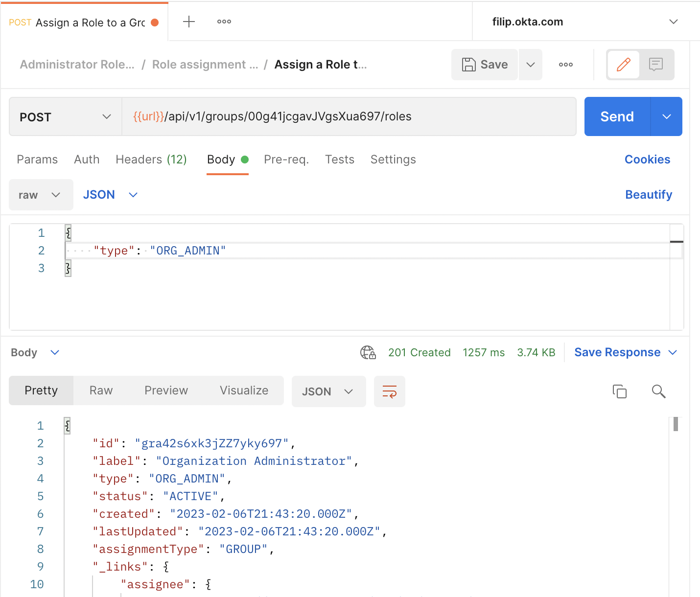
Task: Open more request actions with the three dots
Action: [566, 64]
